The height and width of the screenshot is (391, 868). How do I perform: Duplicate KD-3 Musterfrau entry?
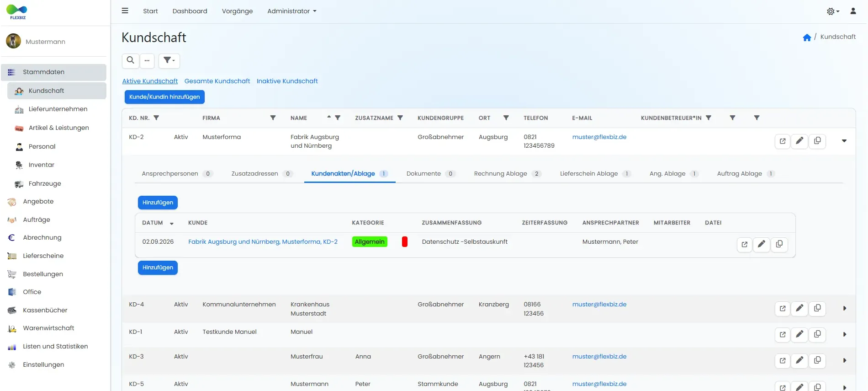click(817, 360)
